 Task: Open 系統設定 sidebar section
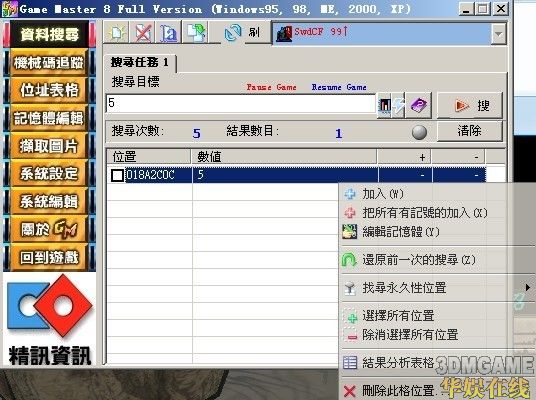(x=49, y=174)
